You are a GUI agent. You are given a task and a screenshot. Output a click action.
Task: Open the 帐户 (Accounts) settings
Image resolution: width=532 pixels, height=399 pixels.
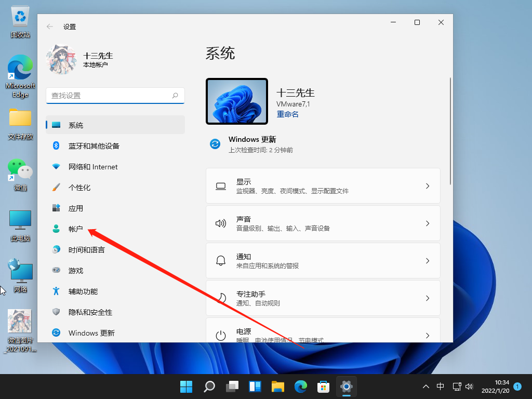tap(75, 229)
